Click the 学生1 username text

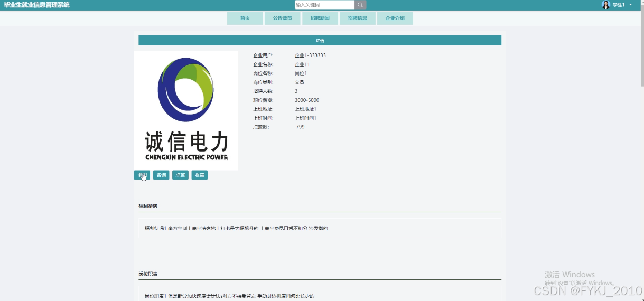[619, 5]
